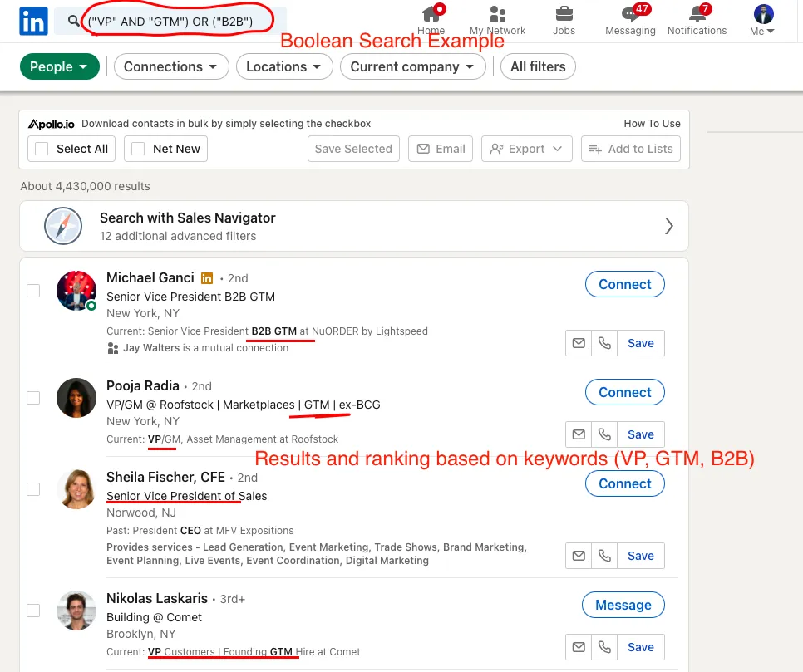Message Nikolas Laskaris
803x672 pixels.
623,605
